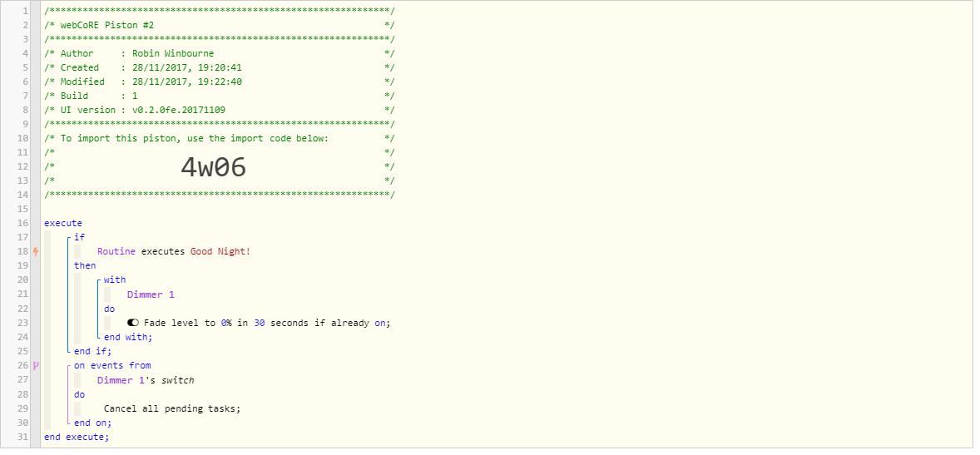Click line number 31 in the gutter
Viewport: 980px width, 455px height.
point(23,437)
